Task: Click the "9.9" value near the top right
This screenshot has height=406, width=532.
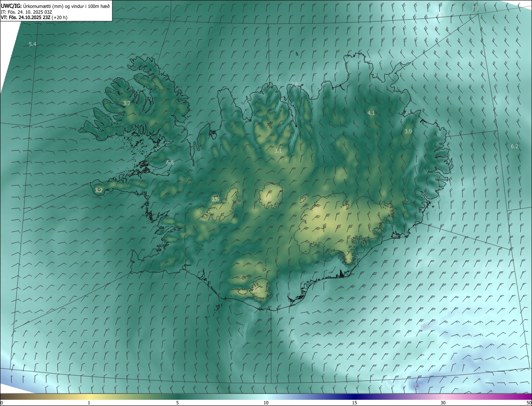Action: coord(440,15)
